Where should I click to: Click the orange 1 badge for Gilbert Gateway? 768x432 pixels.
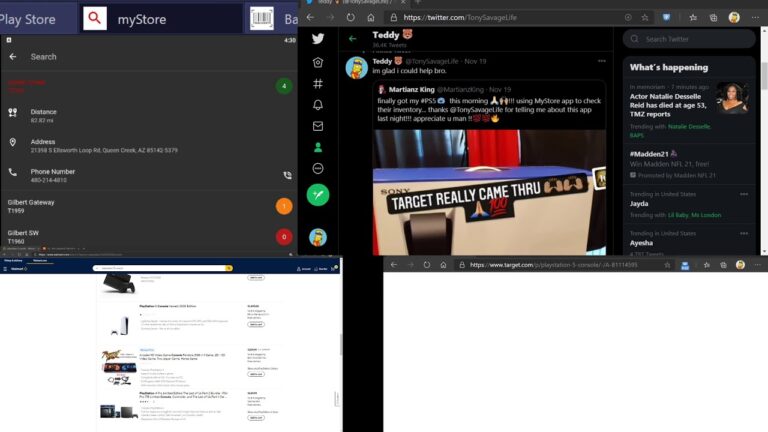pyautogui.click(x=284, y=206)
